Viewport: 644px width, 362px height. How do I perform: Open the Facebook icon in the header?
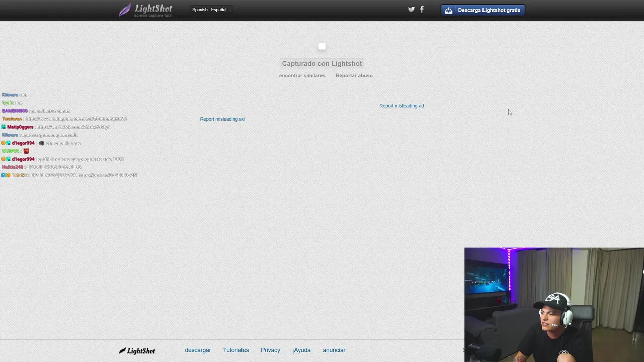click(422, 9)
